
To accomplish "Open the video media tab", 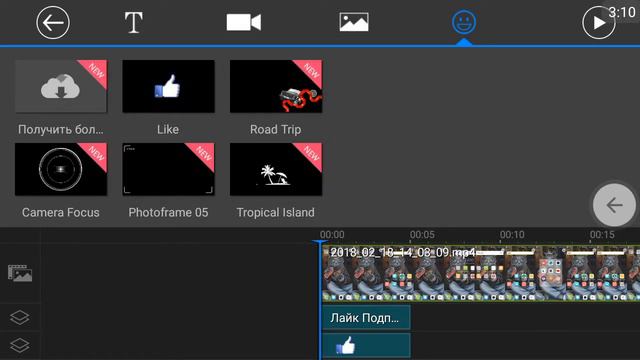I will (244, 22).
